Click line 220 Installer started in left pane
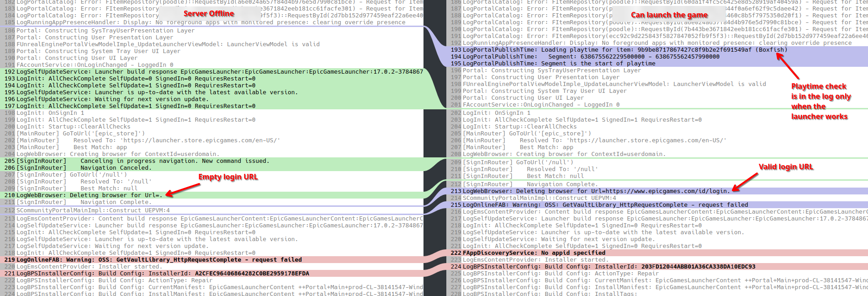The height and width of the screenshot is (296, 868). [90, 267]
